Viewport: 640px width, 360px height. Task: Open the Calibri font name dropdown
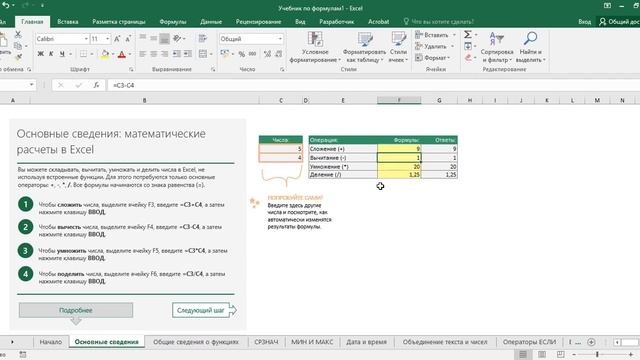click(x=86, y=39)
